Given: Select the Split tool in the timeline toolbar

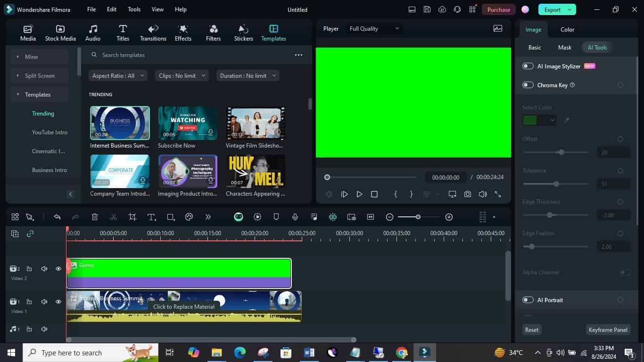Looking at the screenshot, I should (x=113, y=217).
